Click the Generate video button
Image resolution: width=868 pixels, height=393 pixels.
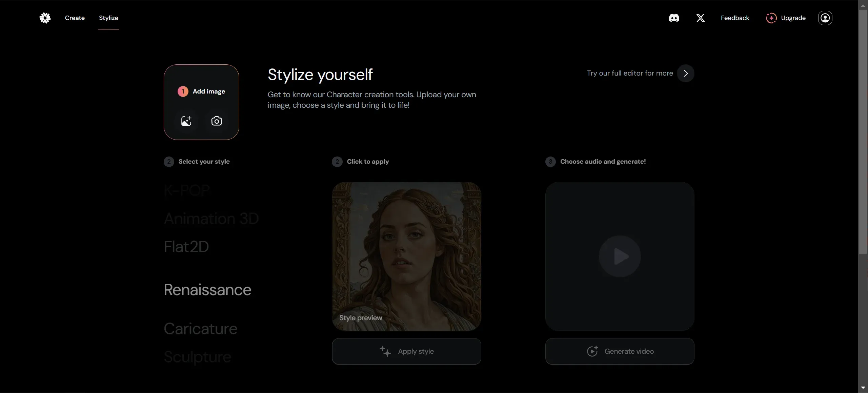point(619,351)
